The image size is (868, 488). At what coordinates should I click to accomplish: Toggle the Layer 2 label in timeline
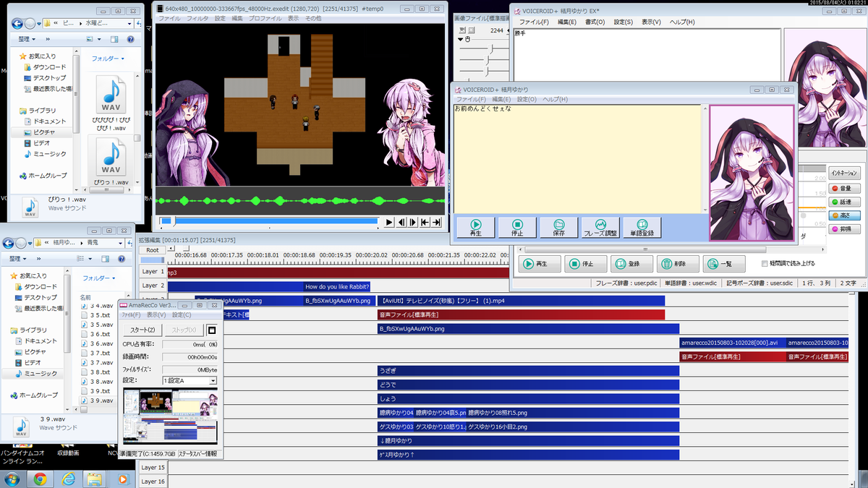click(x=153, y=286)
